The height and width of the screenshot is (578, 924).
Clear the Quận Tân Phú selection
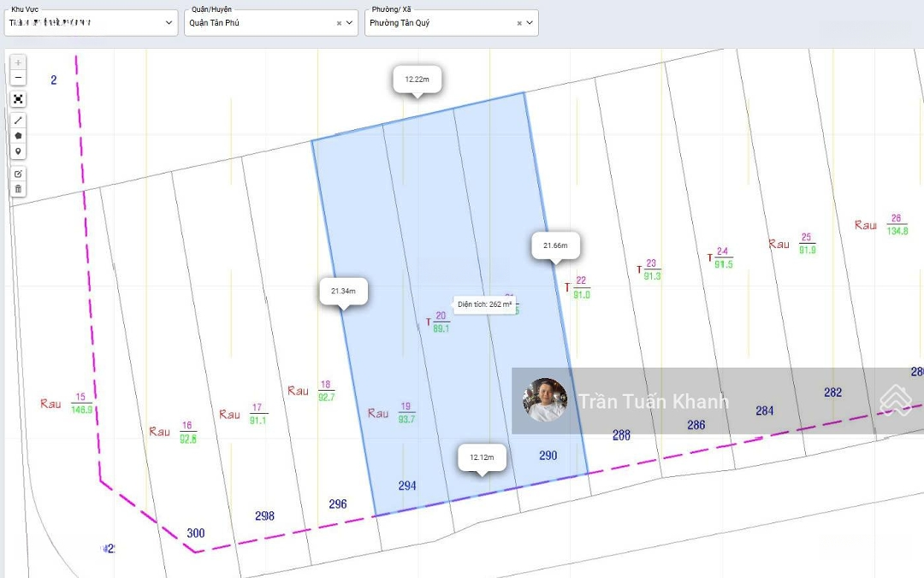click(x=339, y=23)
